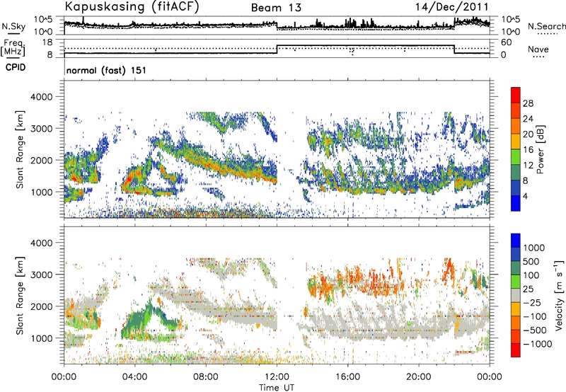
Task: Click the "Nave" legend label
Action: coord(538,49)
